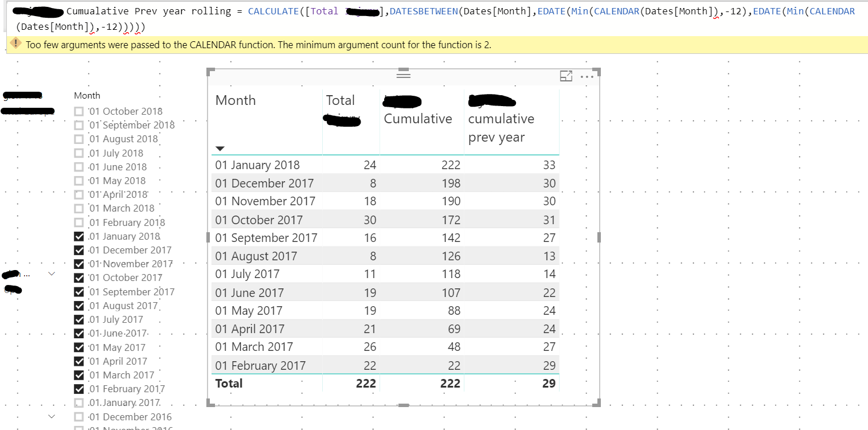This screenshot has width=868, height=430.
Task: Click cumulative value 142 for September 2017
Action: click(451, 238)
